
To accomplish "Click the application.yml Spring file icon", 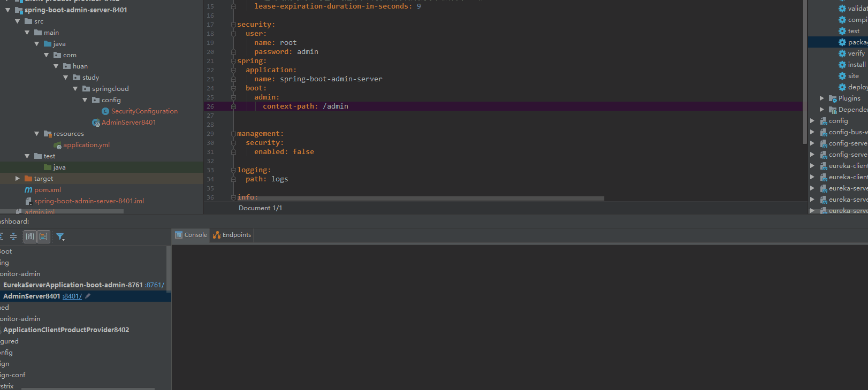I will tap(58, 145).
